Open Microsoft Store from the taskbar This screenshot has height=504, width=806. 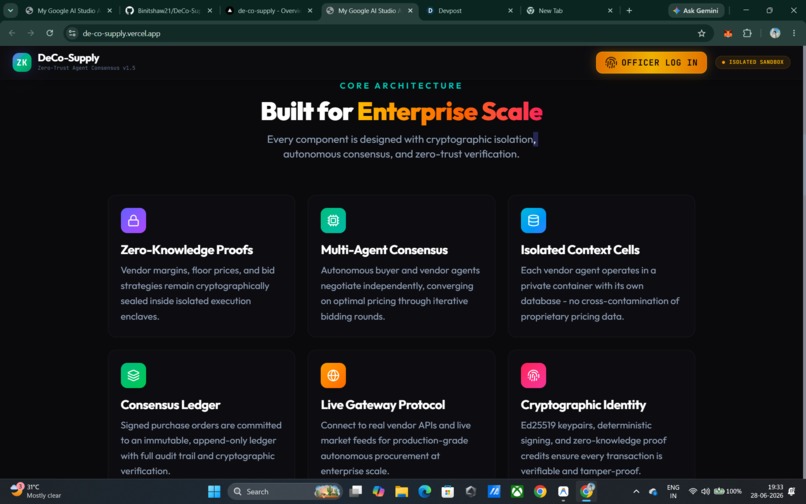click(448, 492)
